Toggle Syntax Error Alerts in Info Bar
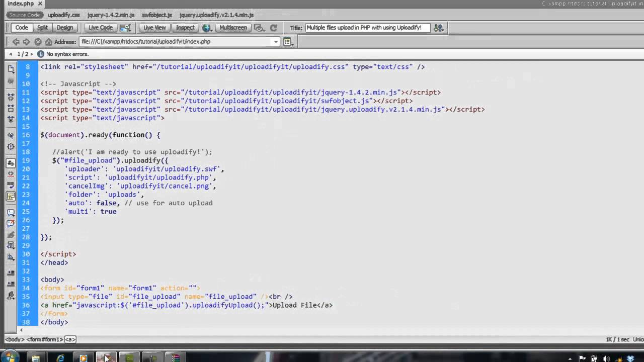The image size is (644, 362). (11, 197)
